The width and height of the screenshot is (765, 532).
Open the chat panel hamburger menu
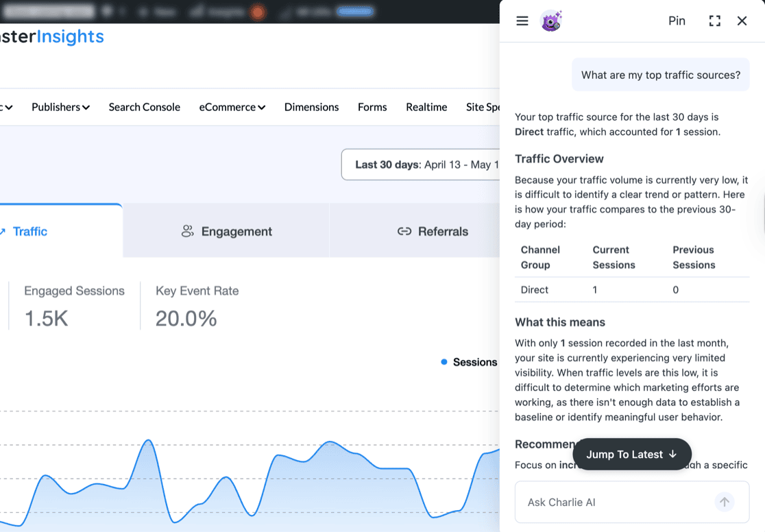point(522,21)
